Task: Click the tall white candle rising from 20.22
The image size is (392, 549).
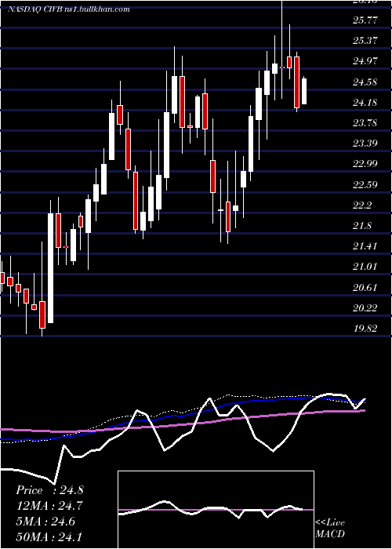Action: pyautogui.click(x=51, y=268)
